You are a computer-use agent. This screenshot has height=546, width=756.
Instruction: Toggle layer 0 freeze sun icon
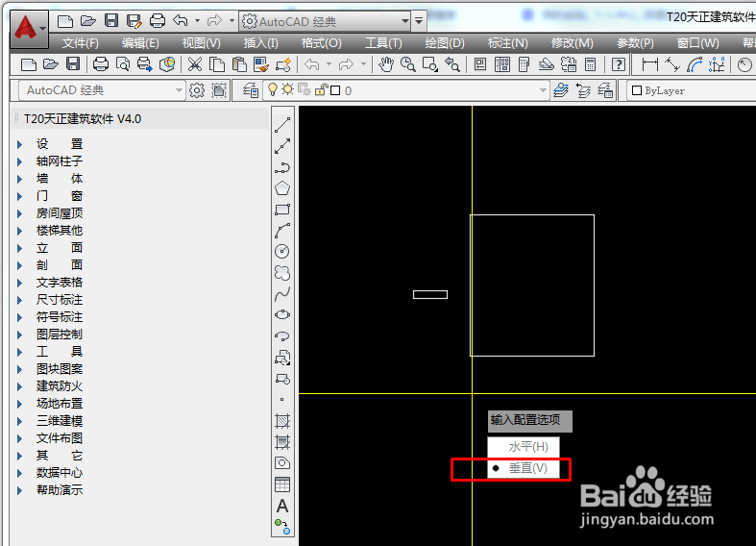pos(288,89)
